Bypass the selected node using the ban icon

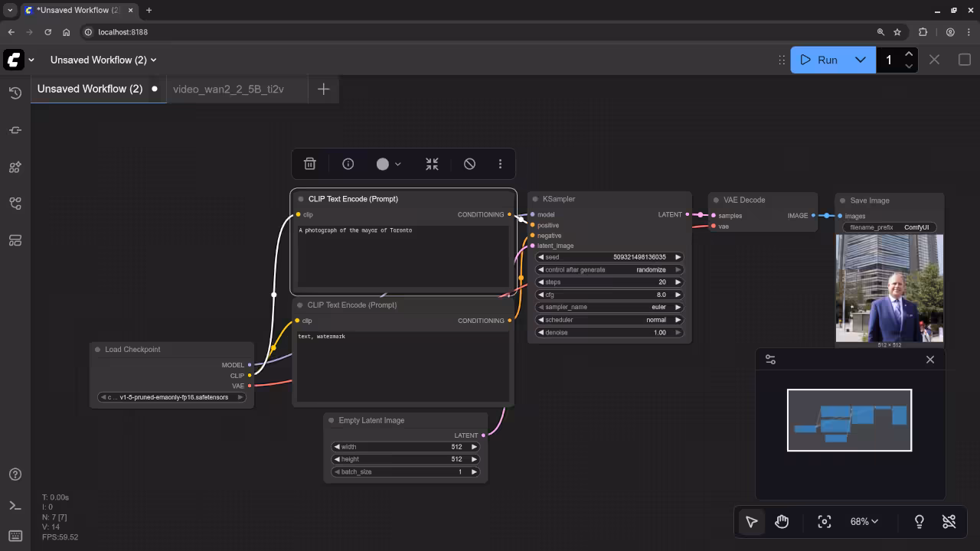(x=469, y=164)
